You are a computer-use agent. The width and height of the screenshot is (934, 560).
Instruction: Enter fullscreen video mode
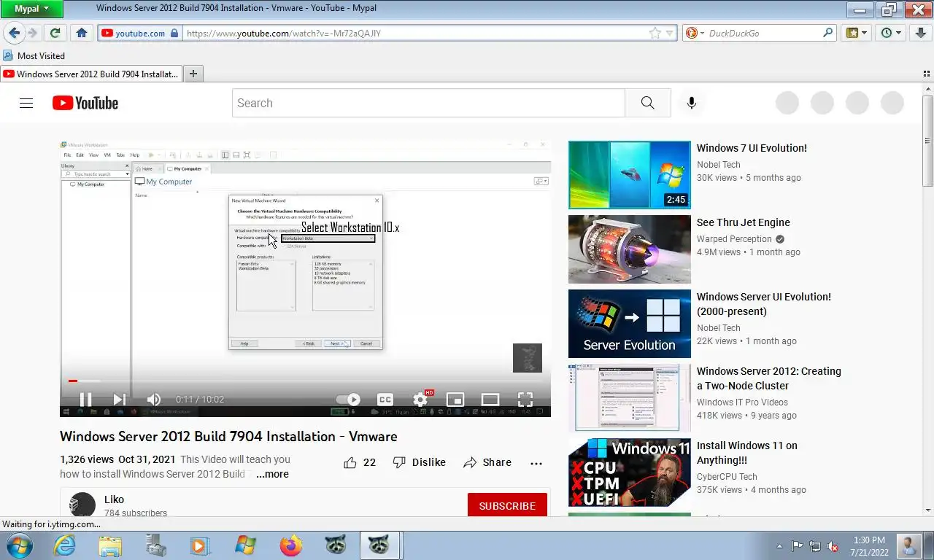525,399
